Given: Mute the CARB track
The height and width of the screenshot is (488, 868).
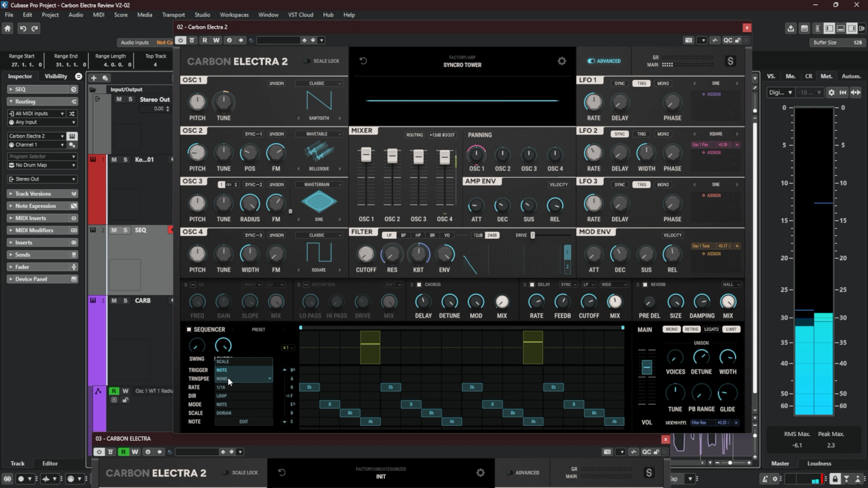Looking at the screenshot, I should pyautogui.click(x=114, y=300).
